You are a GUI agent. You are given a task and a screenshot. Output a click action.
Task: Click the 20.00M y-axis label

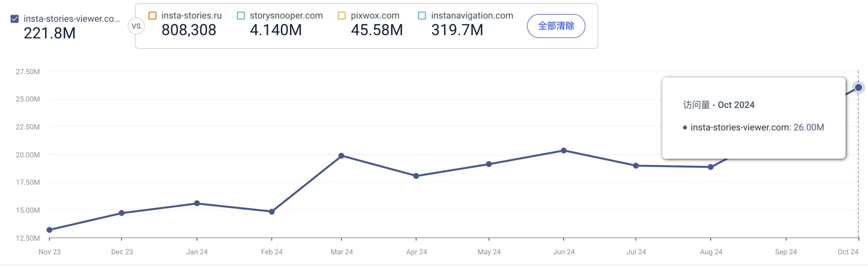pyautogui.click(x=28, y=155)
